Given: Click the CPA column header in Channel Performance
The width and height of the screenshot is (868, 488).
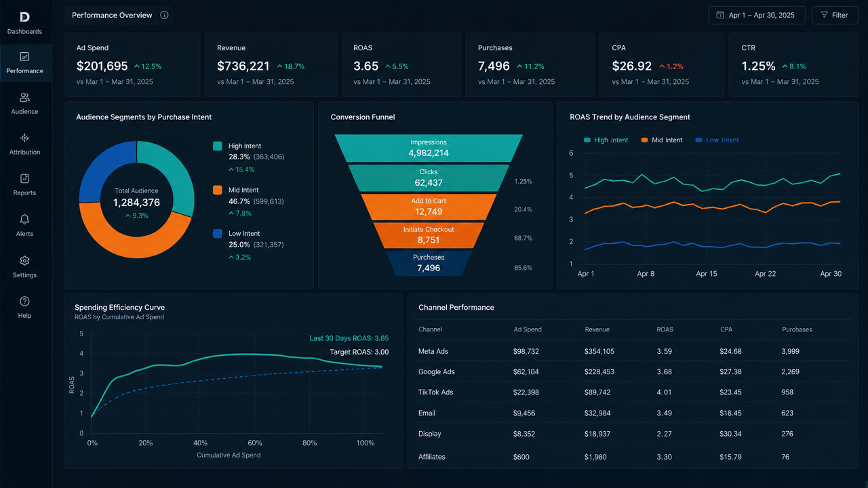Looking at the screenshot, I should click(726, 329).
